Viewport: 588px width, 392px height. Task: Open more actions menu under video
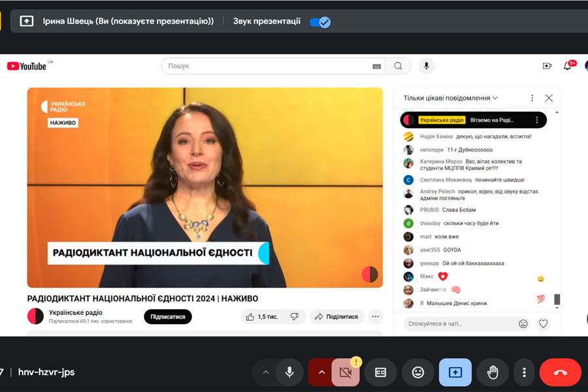click(375, 317)
